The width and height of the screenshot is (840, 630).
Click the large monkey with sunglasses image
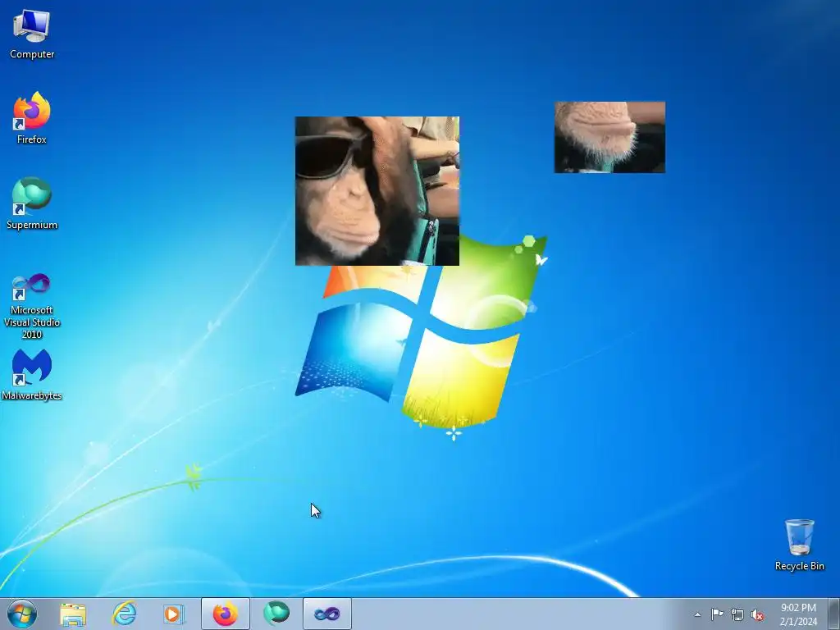(x=377, y=190)
